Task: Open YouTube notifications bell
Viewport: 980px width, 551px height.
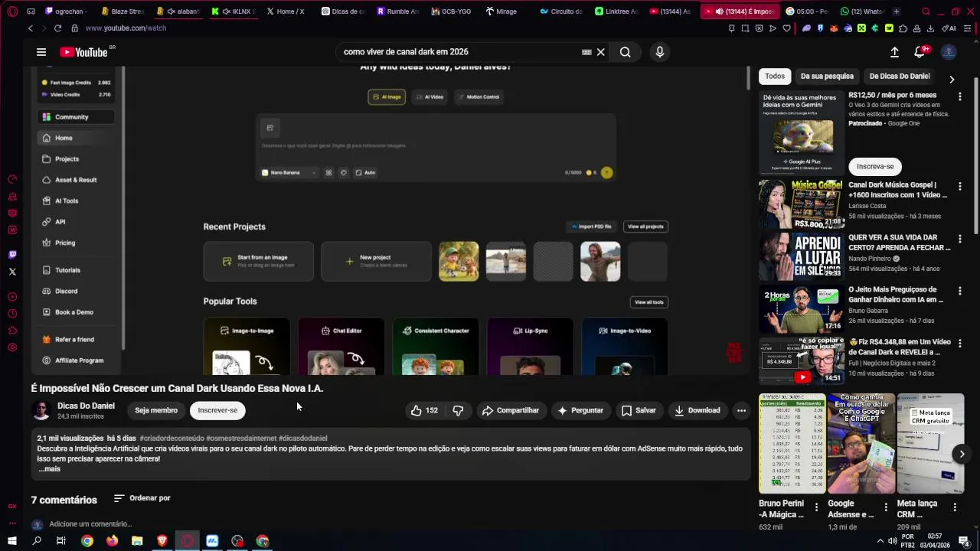Action: coord(920,52)
